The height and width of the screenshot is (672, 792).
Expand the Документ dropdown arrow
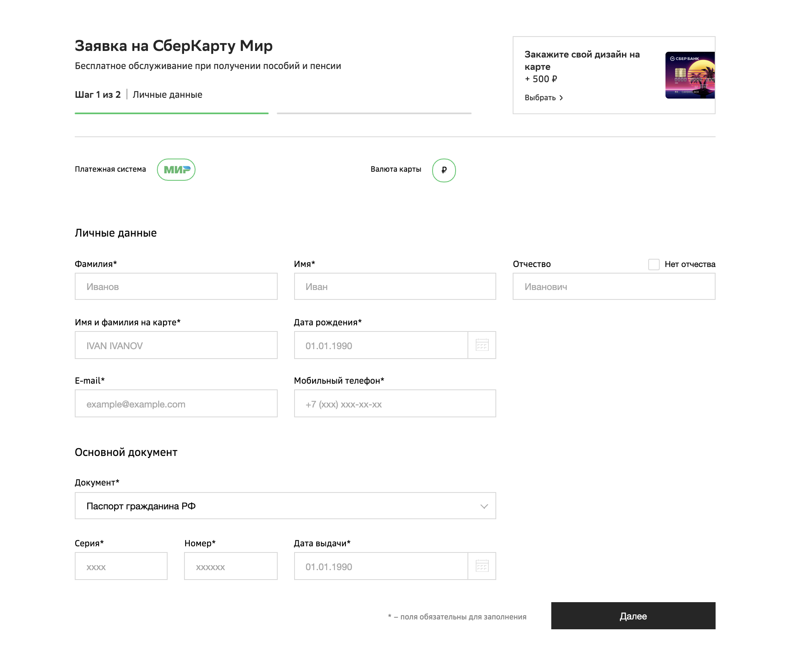tap(484, 506)
